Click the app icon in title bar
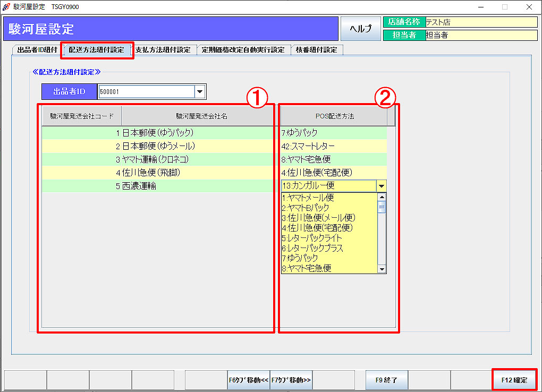The width and height of the screenshot is (542, 392). click(x=6, y=6)
